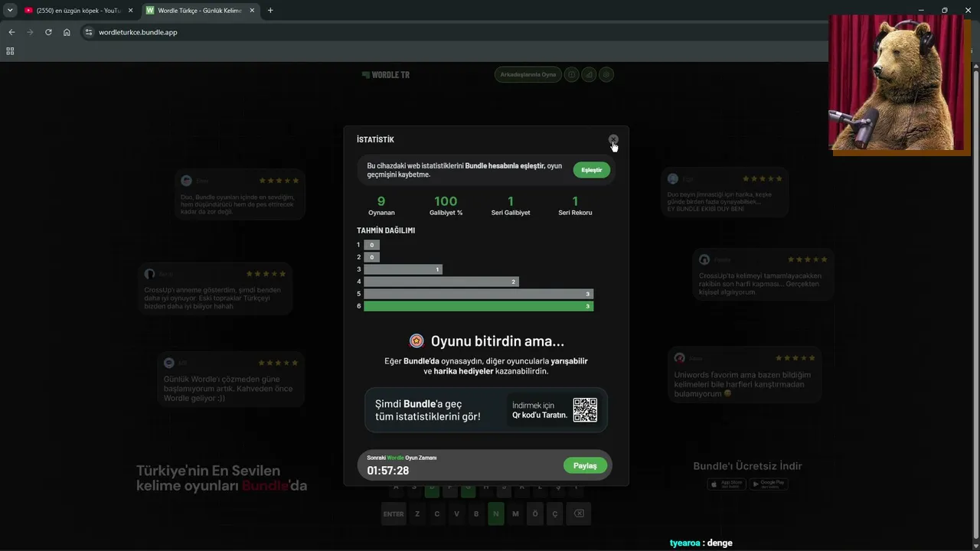Open the apps grid in bookmarks bar
Screen dimensions: 980x551
pos(10,51)
